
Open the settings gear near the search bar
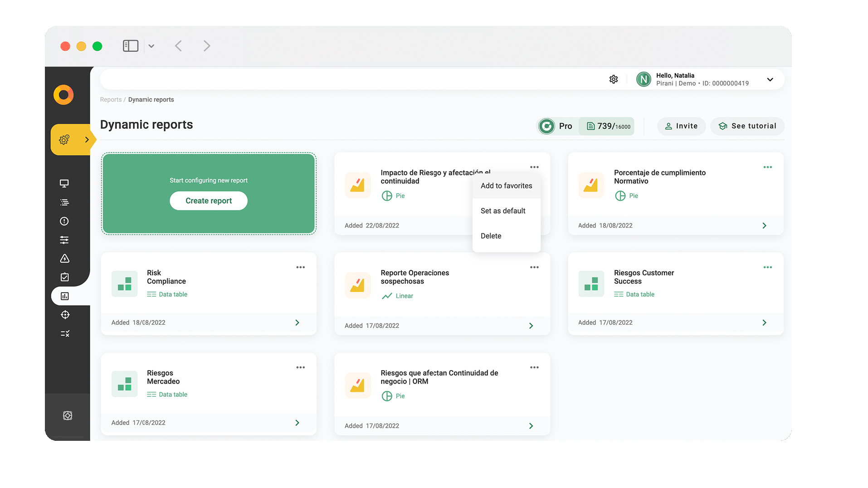point(614,79)
